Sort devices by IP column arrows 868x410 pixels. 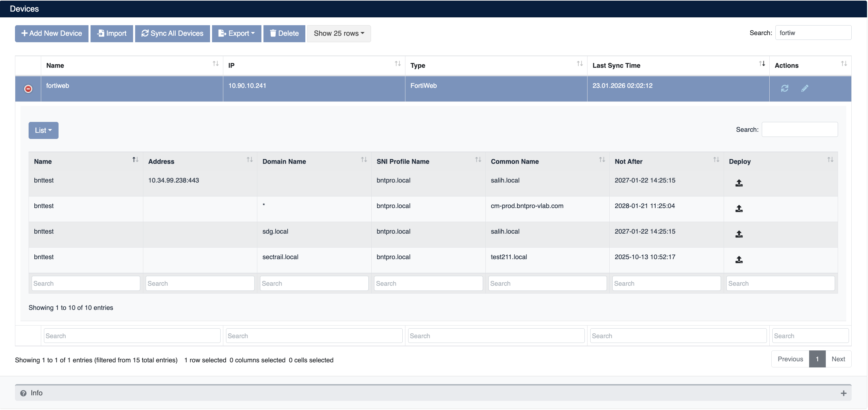point(398,64)
